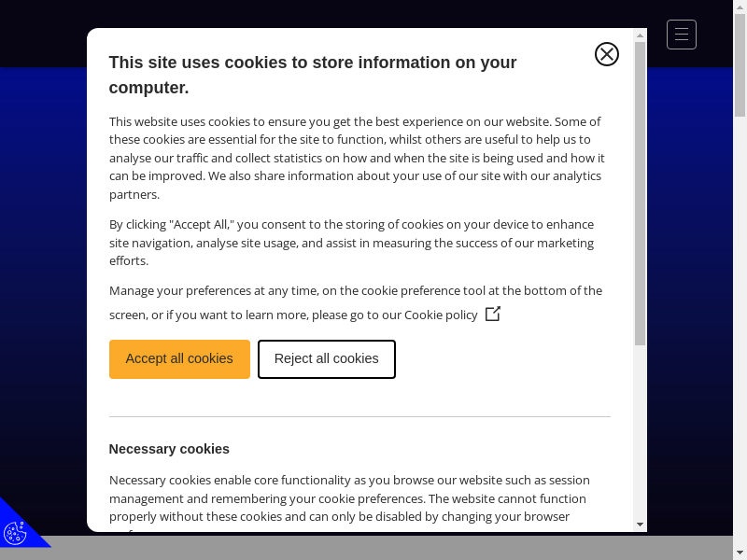Image resolution: width=747 pixels, height=560 pixels.
Task: Close the cookie consent dialog
Action: click(607, 54)
